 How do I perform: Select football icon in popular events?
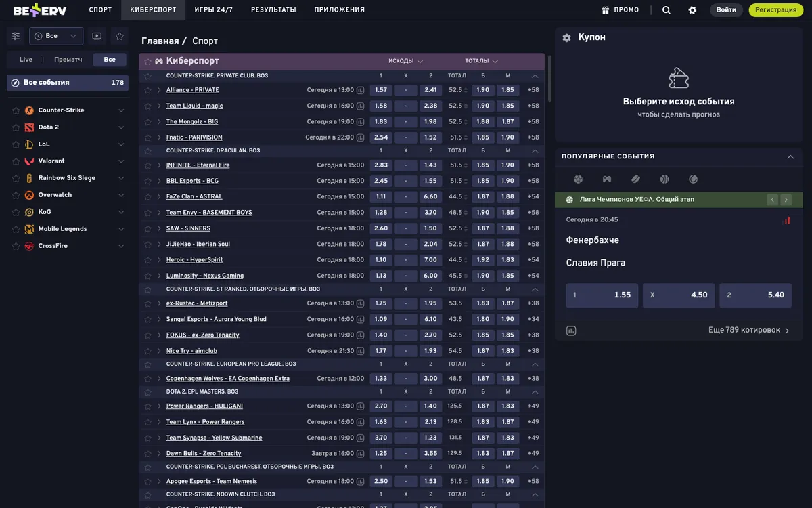[578, 179]
